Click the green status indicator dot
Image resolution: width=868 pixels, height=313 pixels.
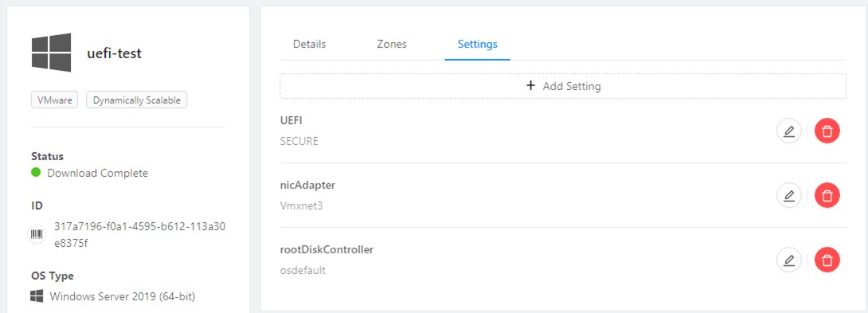[x=37, y=173]
